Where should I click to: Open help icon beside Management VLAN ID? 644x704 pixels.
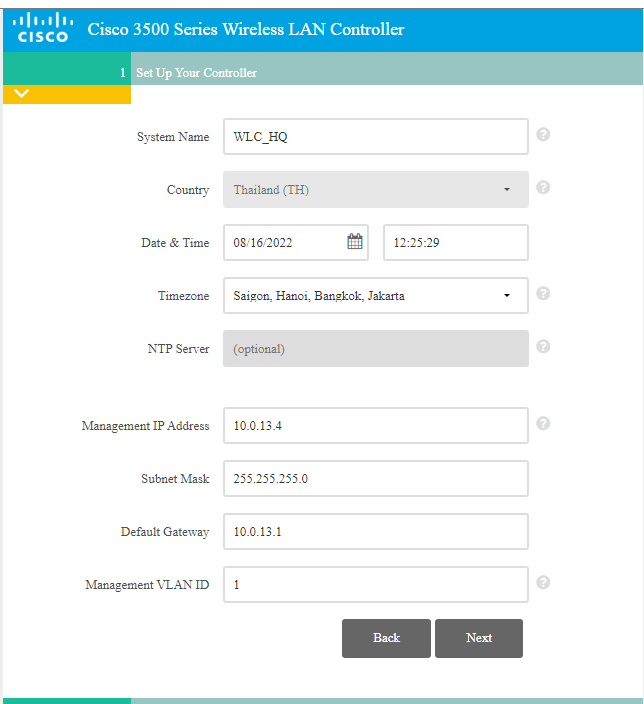tap(543, 582)
